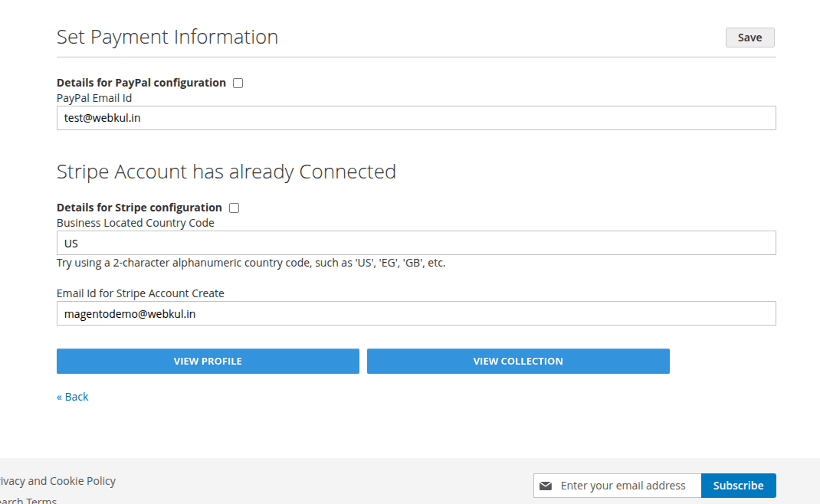Screen dimensions: 820x504
Task: Focus the Email Id for Stripe Account field
Action: pos(416,313)
